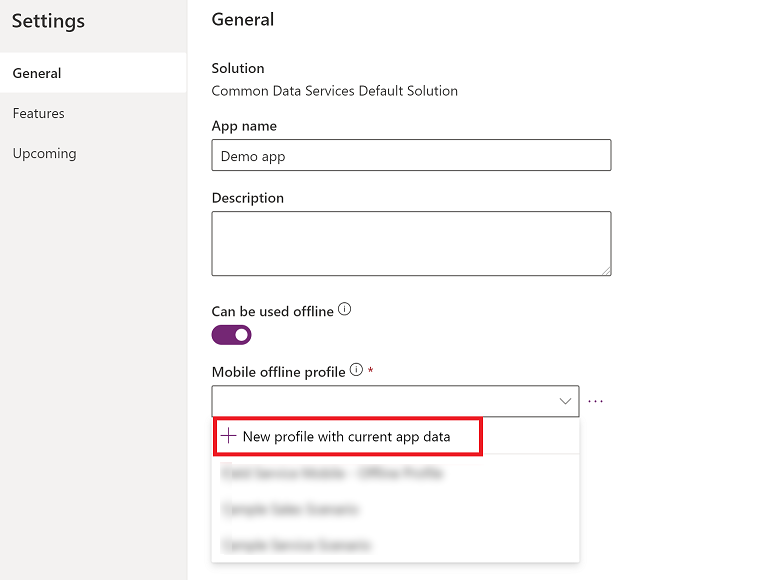This screenshot has height=580, width=765.
Task: Pick the last blurred profile option
Action: (297, 545)
